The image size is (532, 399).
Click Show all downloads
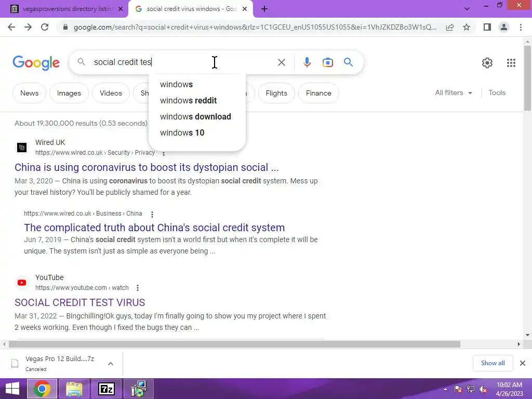pos(493,363)
